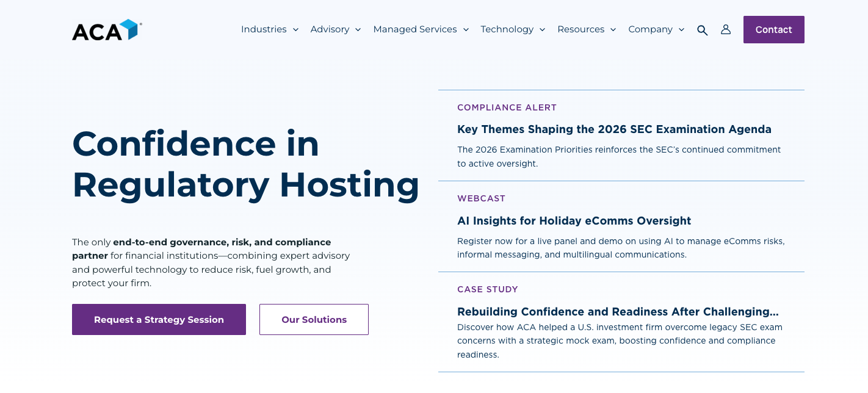Click chevron next to Managed Services
This screenshot has width=868, height=393.
click(x=466, y=30)
